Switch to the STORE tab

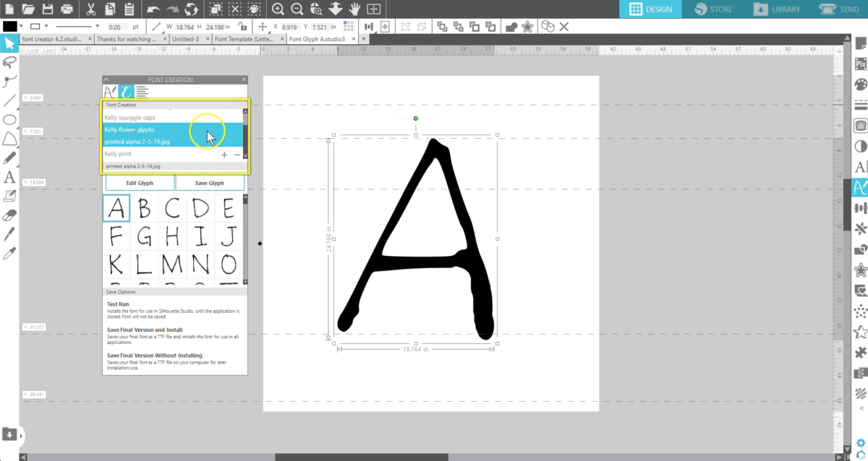coord(713,9)
